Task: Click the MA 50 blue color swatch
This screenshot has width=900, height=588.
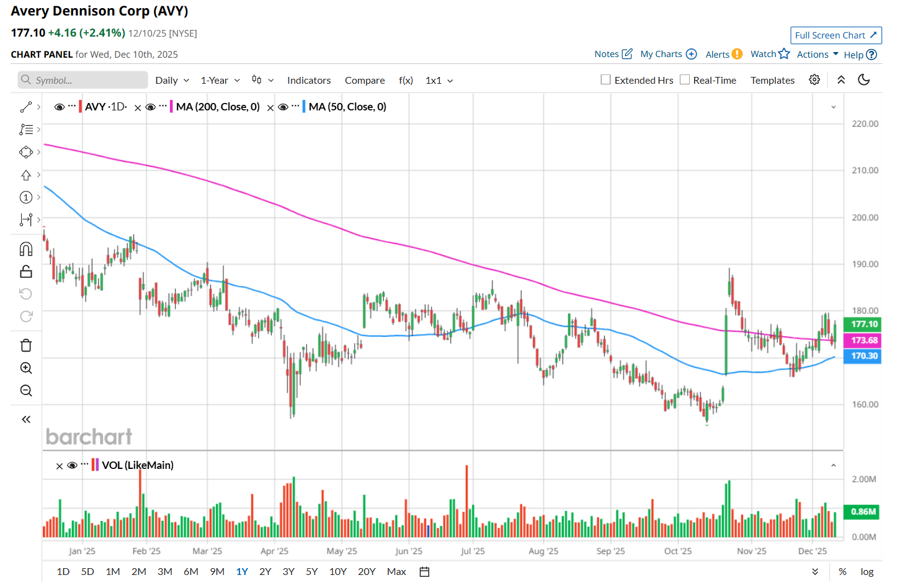Action: [304, 107]
